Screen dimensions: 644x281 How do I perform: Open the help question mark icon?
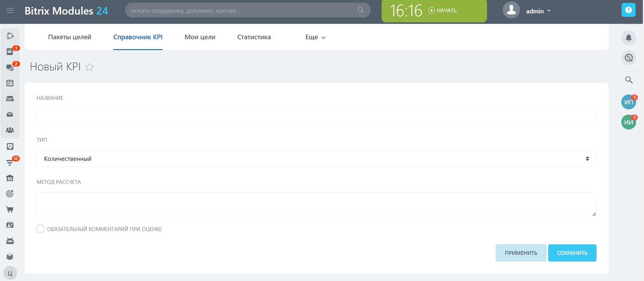[x=629, y=10]
